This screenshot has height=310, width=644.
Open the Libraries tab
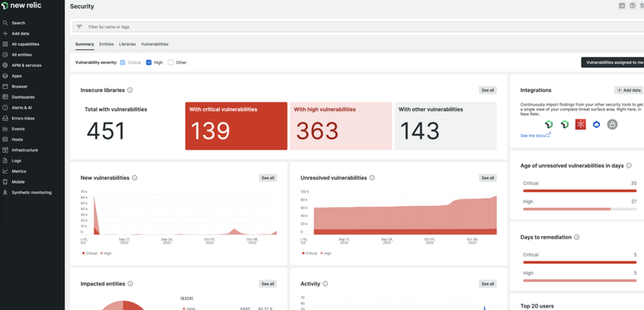click(x=127, y=44)
